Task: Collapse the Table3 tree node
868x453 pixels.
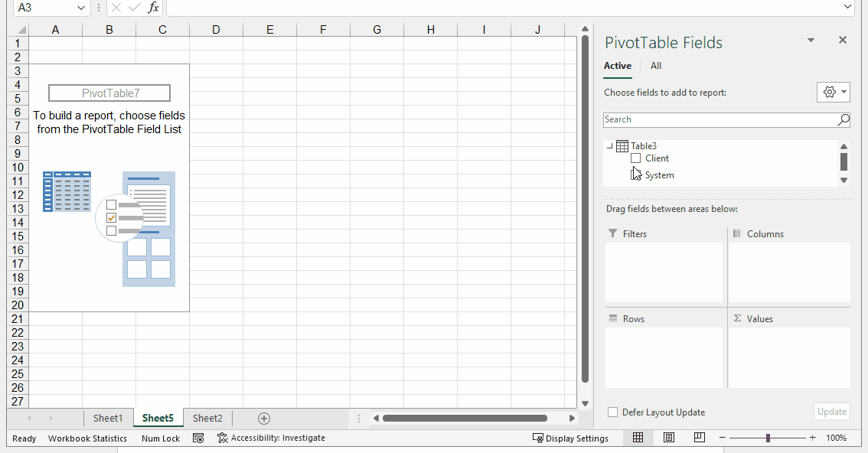Action: coord(609,146)
